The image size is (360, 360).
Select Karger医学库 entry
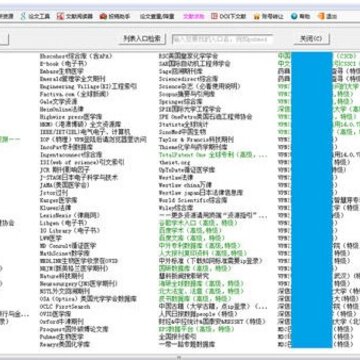click(58, 200)
